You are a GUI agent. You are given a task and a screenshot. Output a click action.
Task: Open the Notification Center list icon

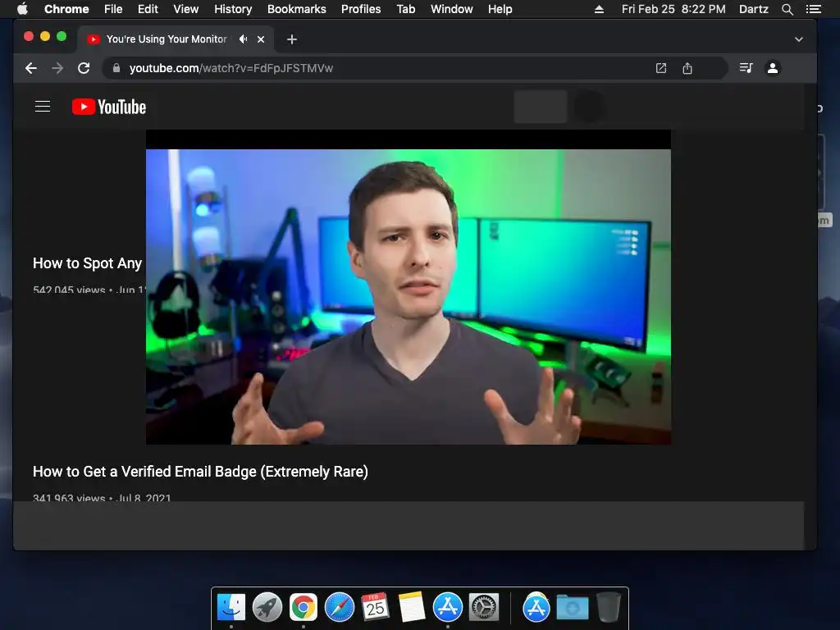pyautogui.click(x=813, y=9)
